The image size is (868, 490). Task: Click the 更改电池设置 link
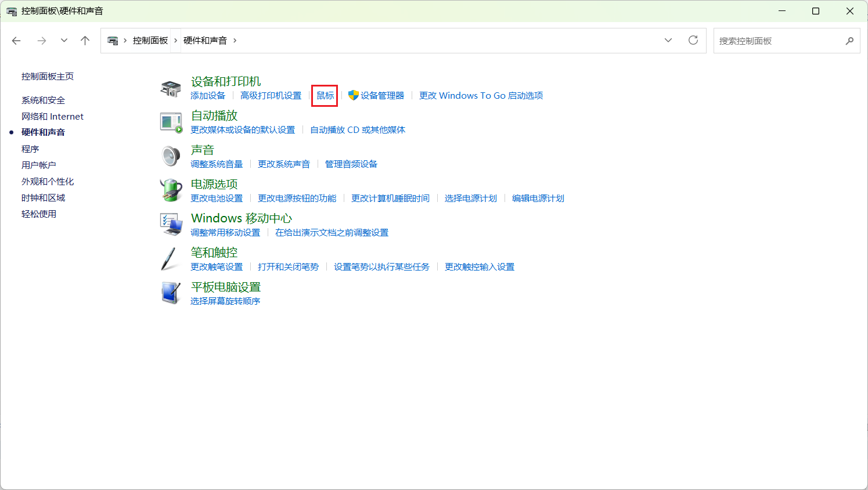pos(217,199)
